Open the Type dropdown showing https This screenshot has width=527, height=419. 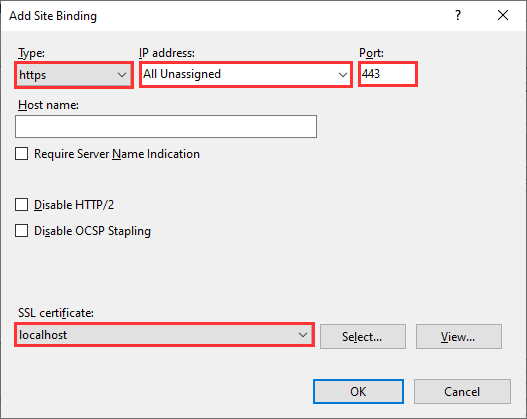(74, 75)
